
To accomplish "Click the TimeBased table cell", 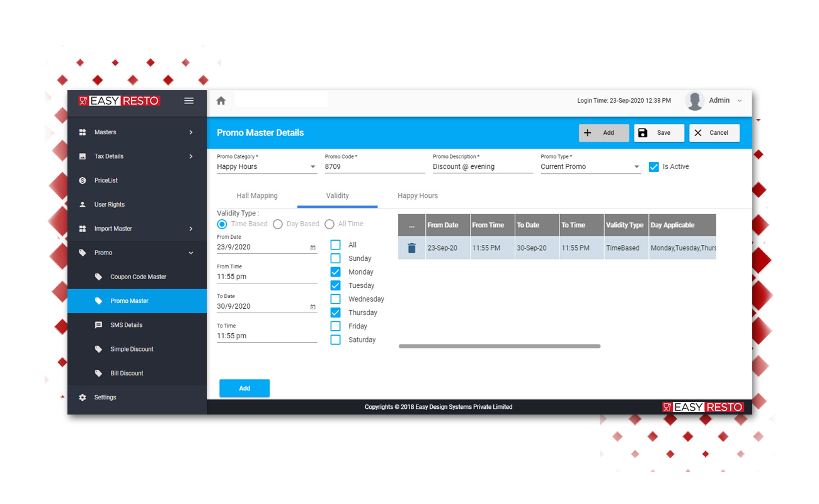I will (626, 248).
